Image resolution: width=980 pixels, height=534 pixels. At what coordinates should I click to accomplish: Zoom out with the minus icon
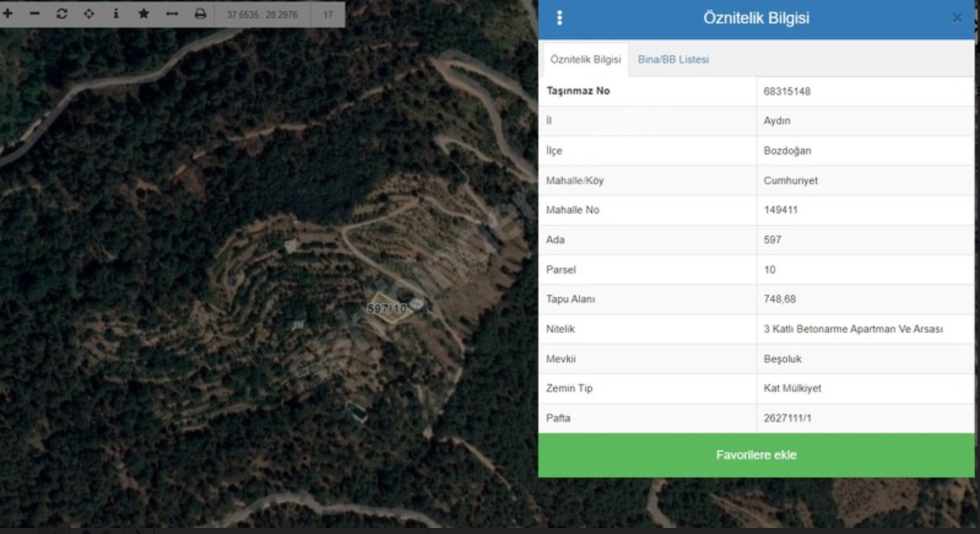(35, 14)
